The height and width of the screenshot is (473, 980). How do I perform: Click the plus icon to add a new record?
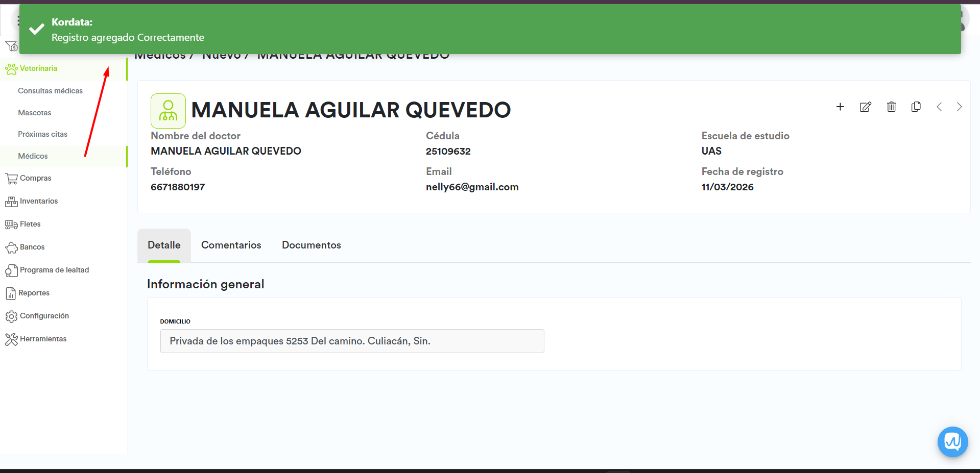(840, 107)
